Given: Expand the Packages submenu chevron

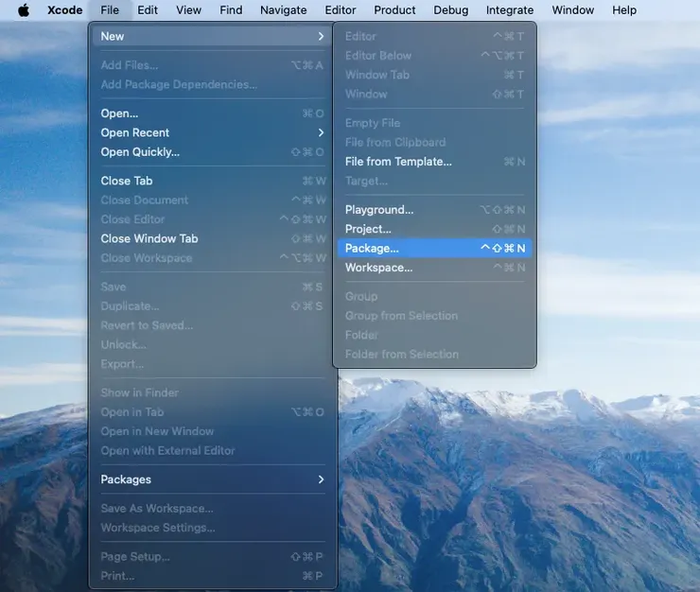Looking at the screenshot, I should 321,479.
